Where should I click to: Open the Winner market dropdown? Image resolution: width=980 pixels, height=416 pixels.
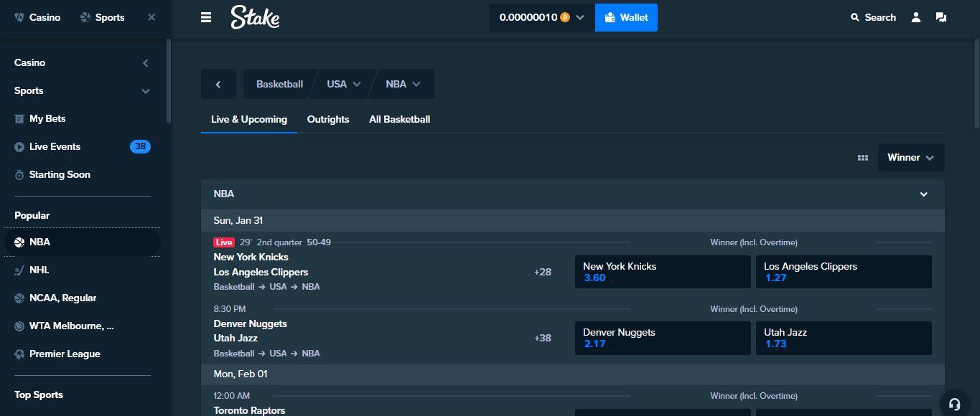coord(911,158)
